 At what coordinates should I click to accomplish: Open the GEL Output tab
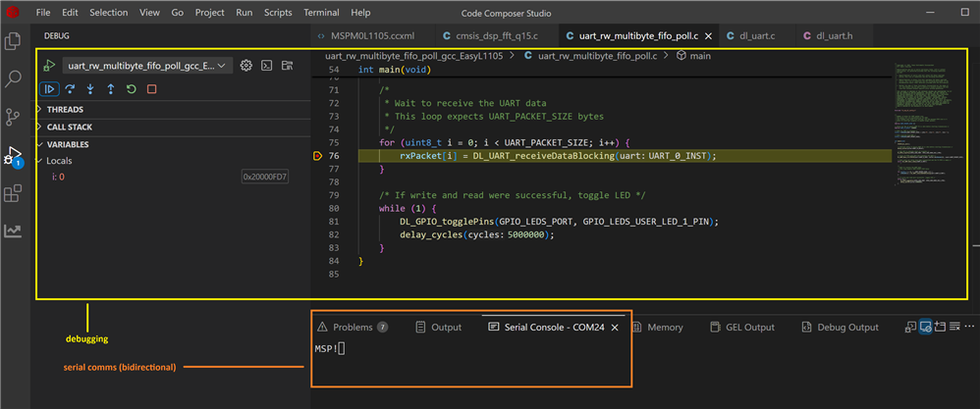(x=742, y=328)
